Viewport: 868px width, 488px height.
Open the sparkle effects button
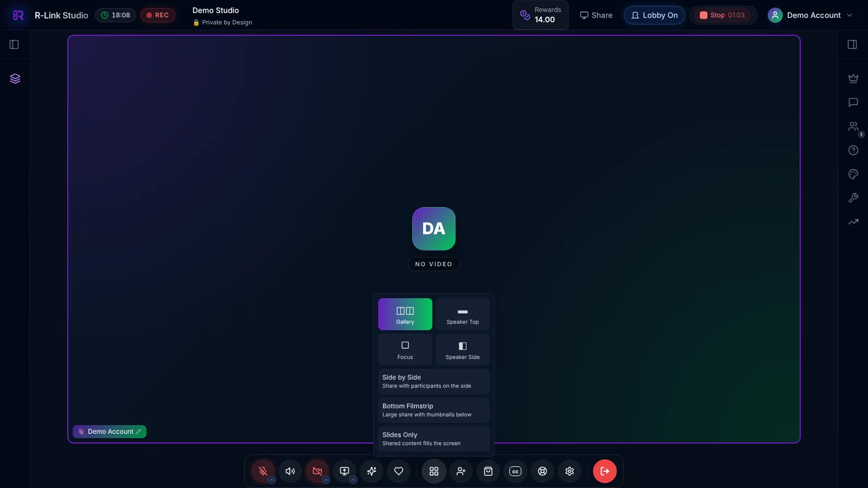372,471
